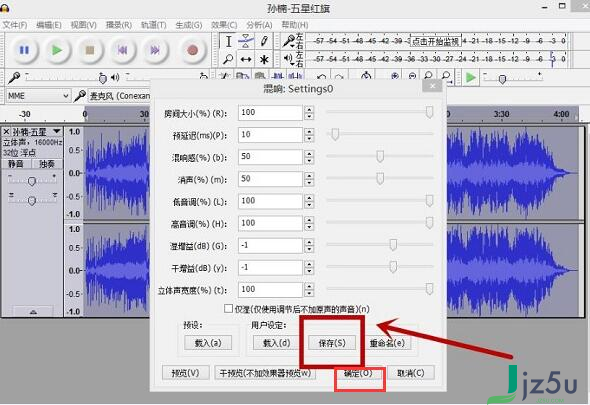Click the red Record button
590x405 pixels.
(192, 50)
